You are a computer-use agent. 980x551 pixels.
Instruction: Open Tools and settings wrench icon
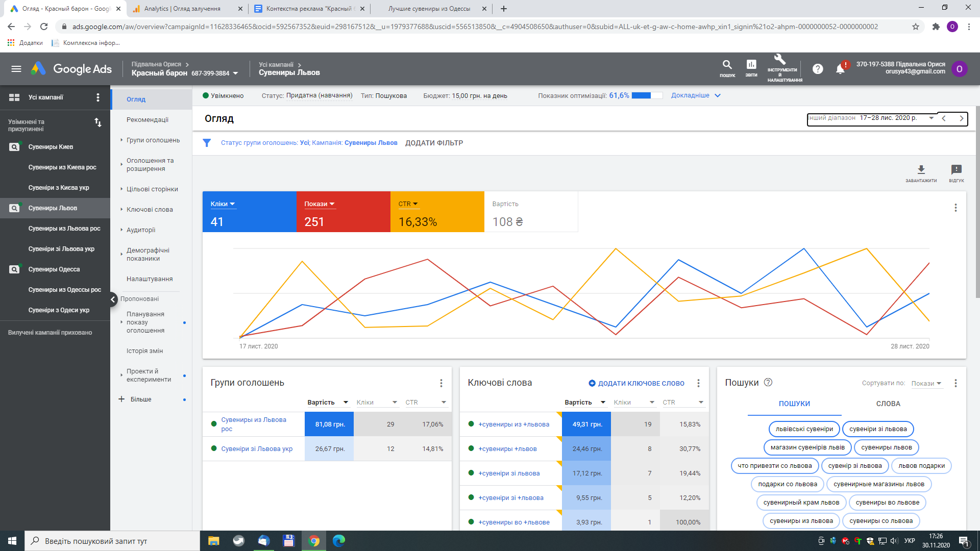click(x=780, y=59)
